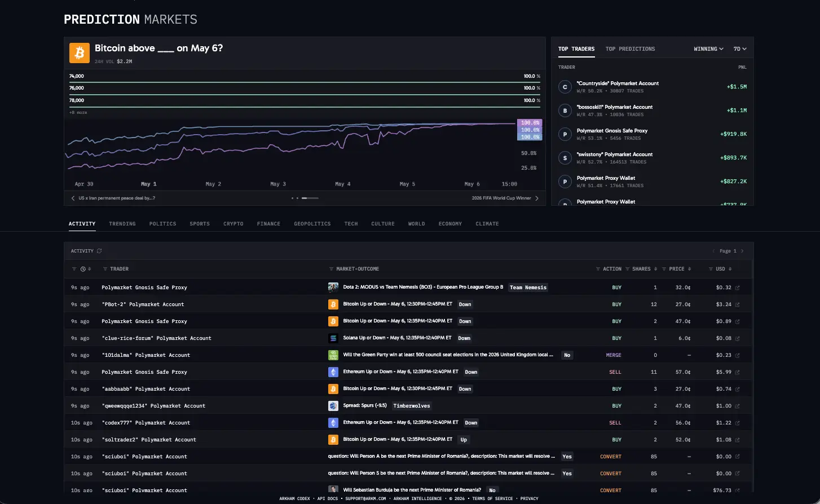
Task: Switch to the Trending tab
Action: 122,224
